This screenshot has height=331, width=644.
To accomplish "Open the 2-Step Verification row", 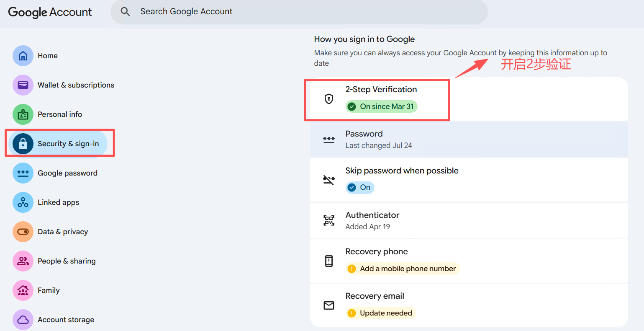I will [469, 99].
